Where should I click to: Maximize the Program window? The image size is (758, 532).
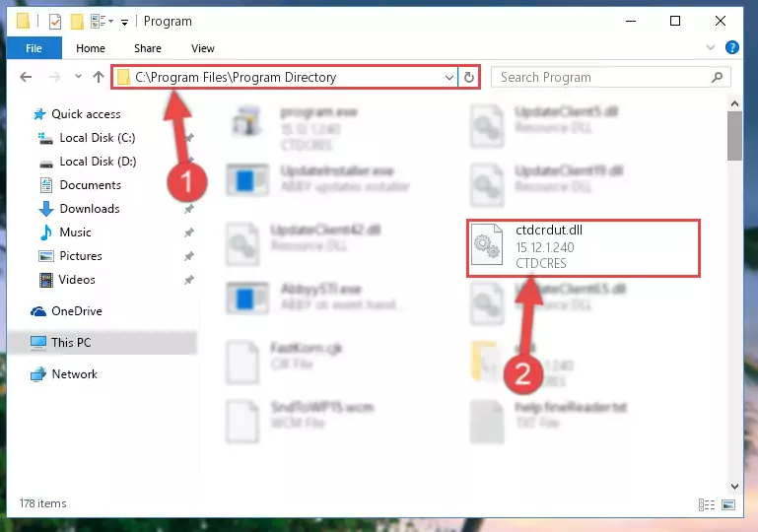(675, 21)
